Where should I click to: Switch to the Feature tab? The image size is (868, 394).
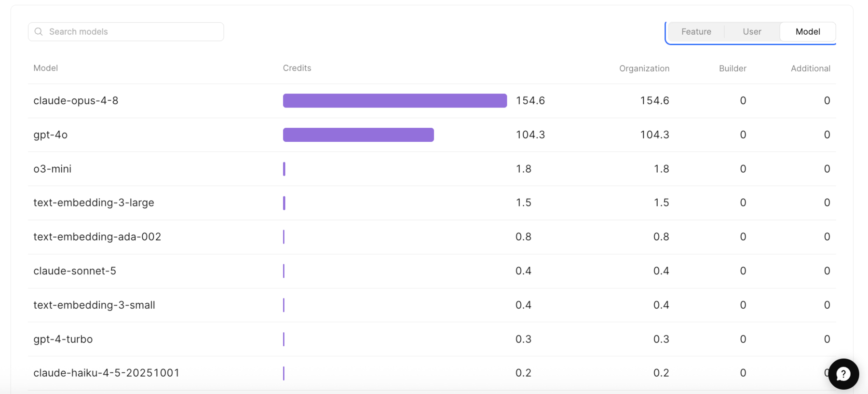(696, 32)
